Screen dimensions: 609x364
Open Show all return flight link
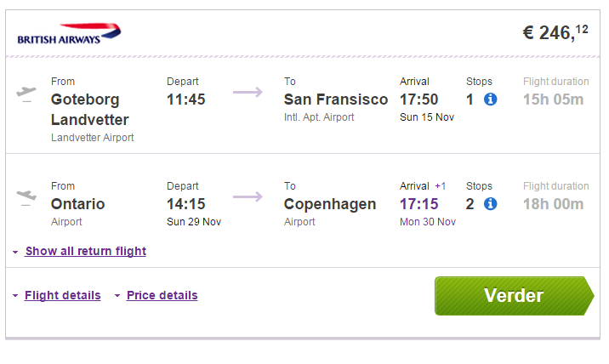tap(86, 252)
